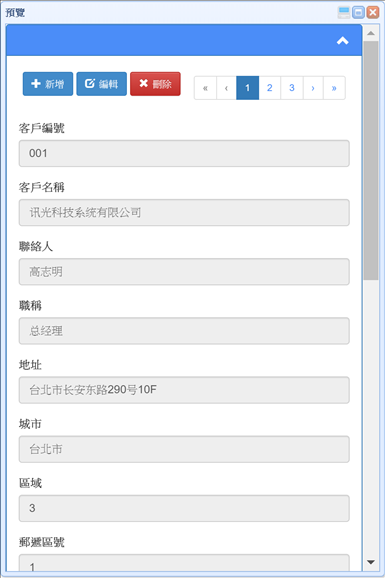Select page 1 in the pagination
The image size is (385, 578).
coord(247,88)
